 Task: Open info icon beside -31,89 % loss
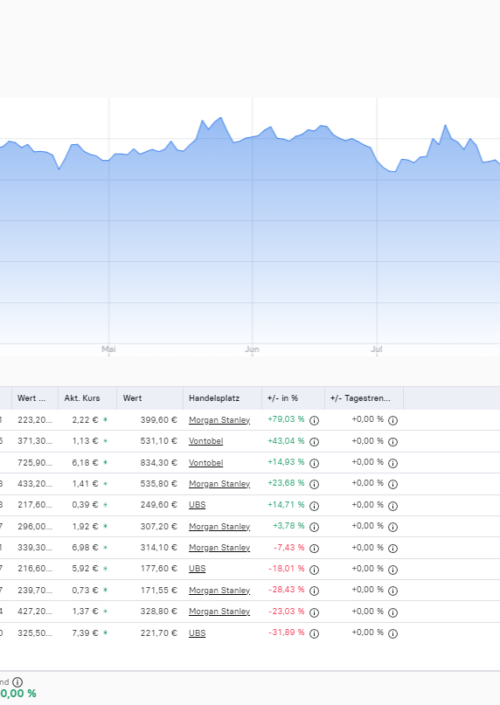tap(314, 634)
